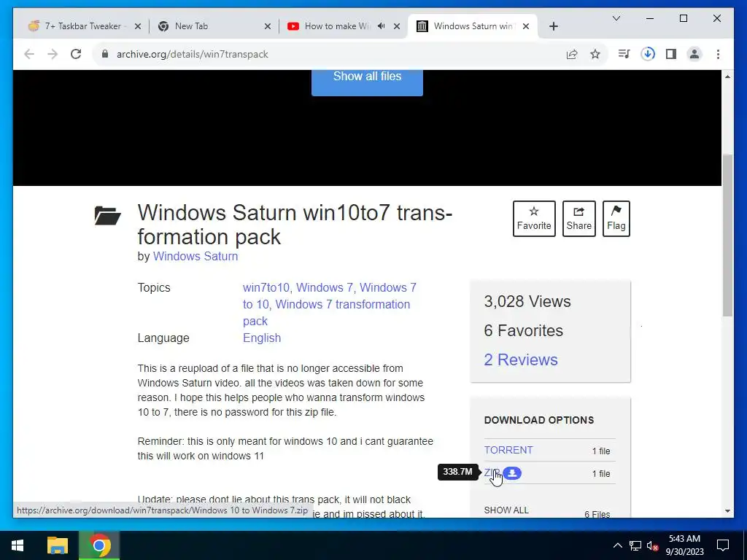Click the DOWNLOAD OPTIONS heading
This screenshot has width=747, height=560.
tap(539, 420)
